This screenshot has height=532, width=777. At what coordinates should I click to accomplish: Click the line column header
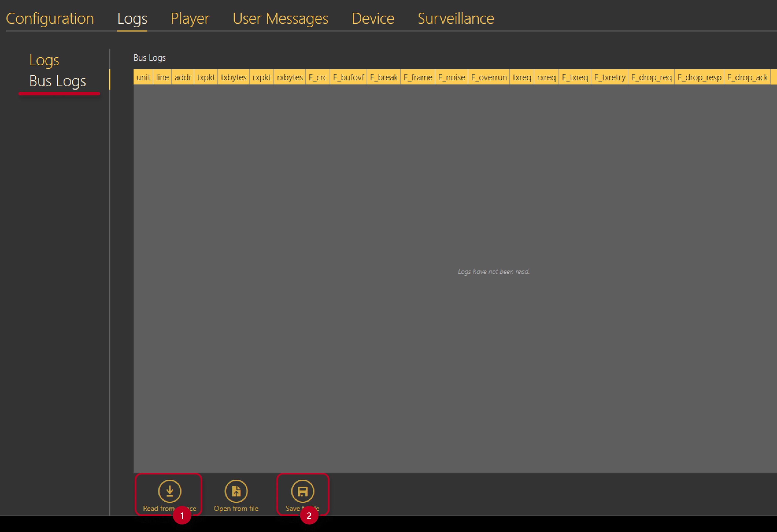[162, 77]
